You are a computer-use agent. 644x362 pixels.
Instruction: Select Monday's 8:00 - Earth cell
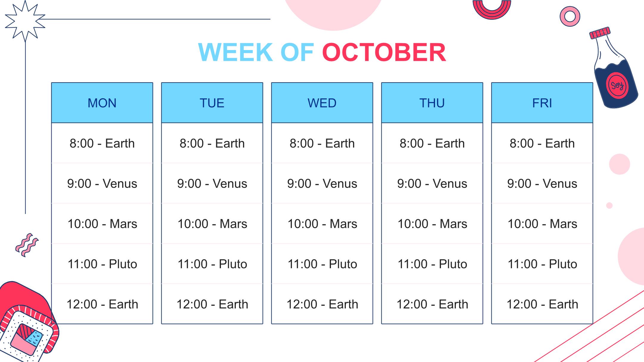102,143
